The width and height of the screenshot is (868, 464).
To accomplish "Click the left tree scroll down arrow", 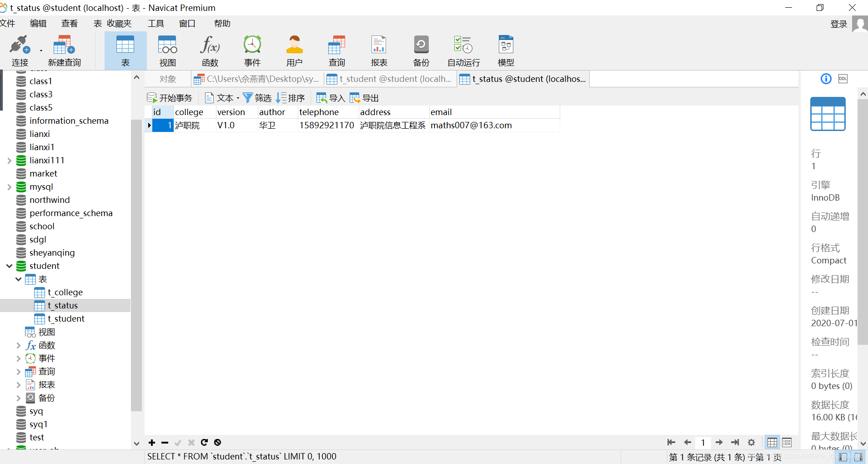I will coord(136,443).
